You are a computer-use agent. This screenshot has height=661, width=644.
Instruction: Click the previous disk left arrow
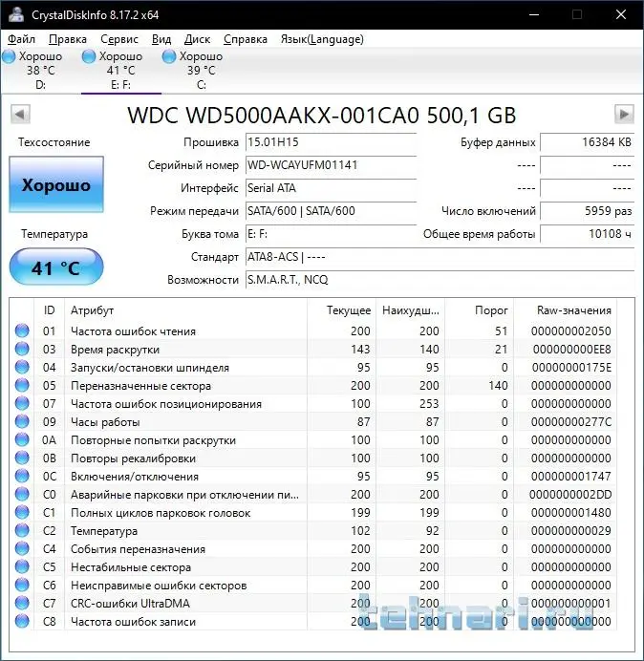[x=19, y=115]
